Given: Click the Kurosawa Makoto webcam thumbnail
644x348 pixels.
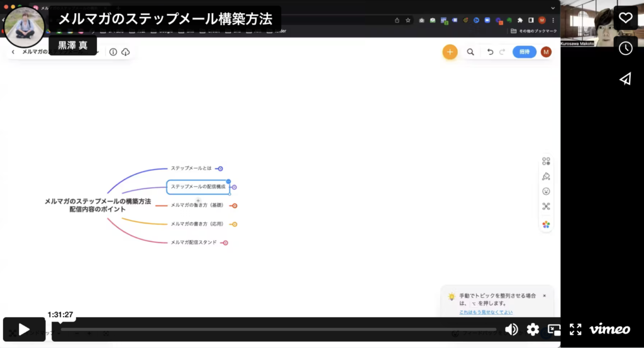Looking at the screenshot, I should pyautogui.click(x=587, y=23).
